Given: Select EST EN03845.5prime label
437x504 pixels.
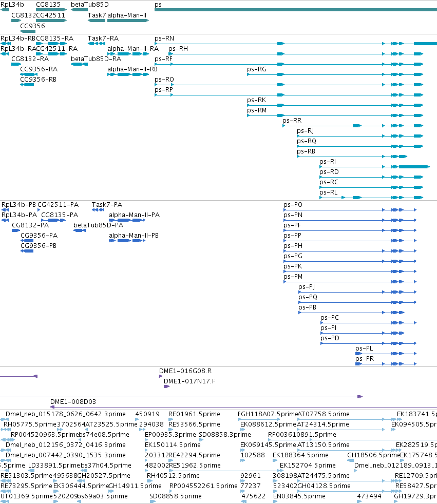Looking at the screenshot, I should [299, 497].
